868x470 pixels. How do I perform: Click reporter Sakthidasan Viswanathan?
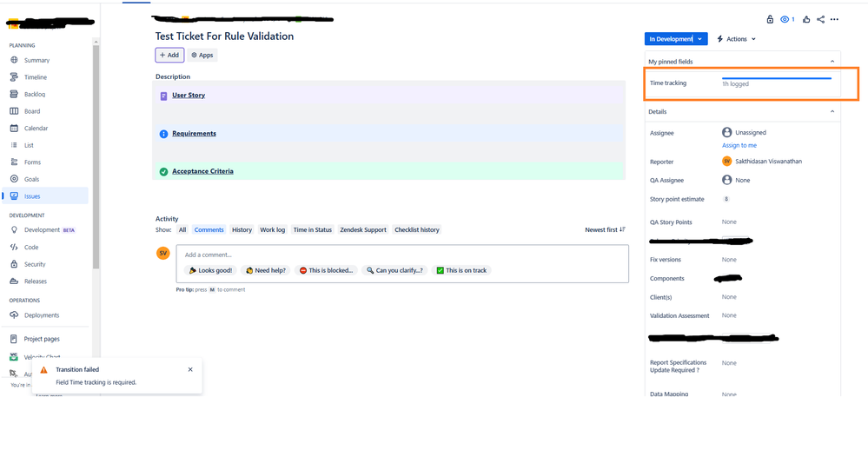tap(762, 162)
